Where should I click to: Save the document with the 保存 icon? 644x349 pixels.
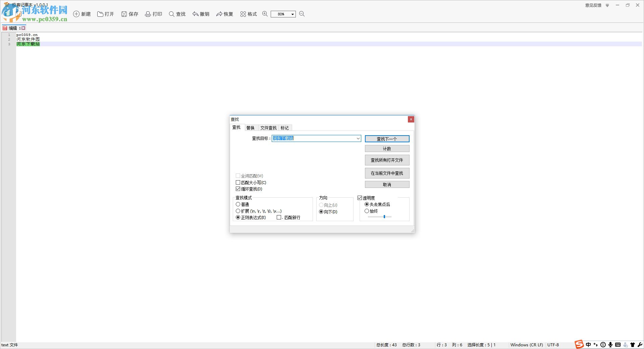point(129,14)
